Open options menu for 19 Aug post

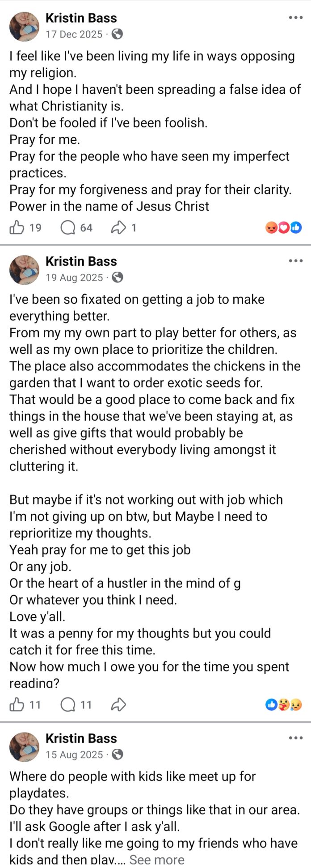coord(295,261)
